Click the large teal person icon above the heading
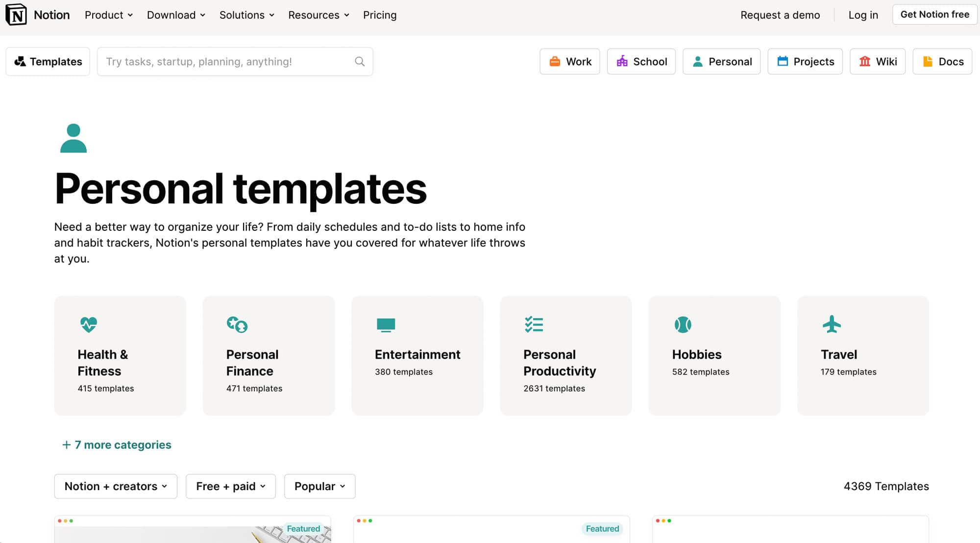980x543 pixels. pyautogui.click(x=73, y=138)
